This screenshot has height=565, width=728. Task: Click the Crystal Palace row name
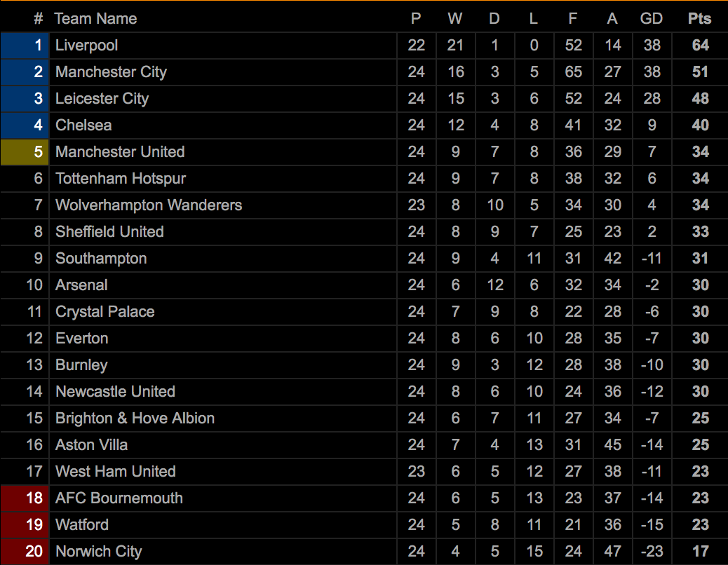[x=105, y=312]
